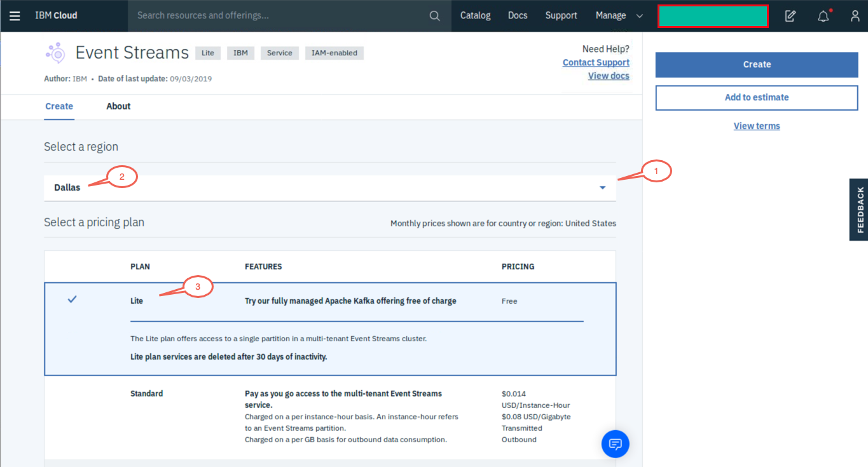
Task: Click the IBM tag badge
Action: pos(240,53)
